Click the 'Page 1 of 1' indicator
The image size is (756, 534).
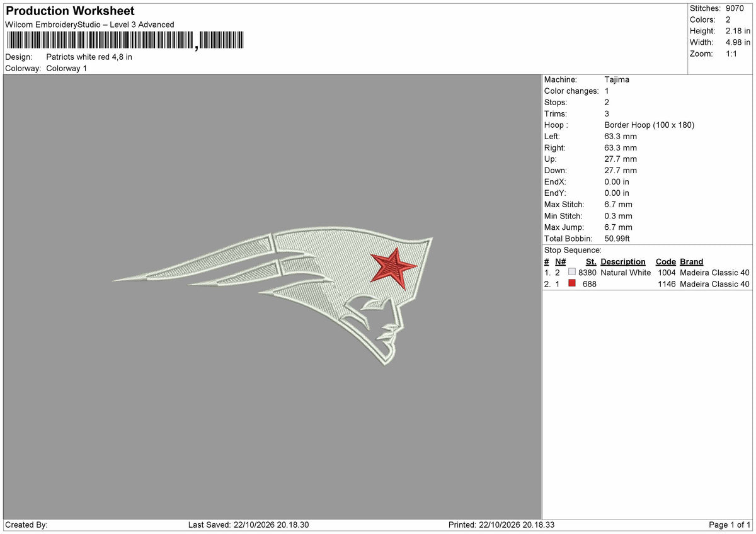730,525
